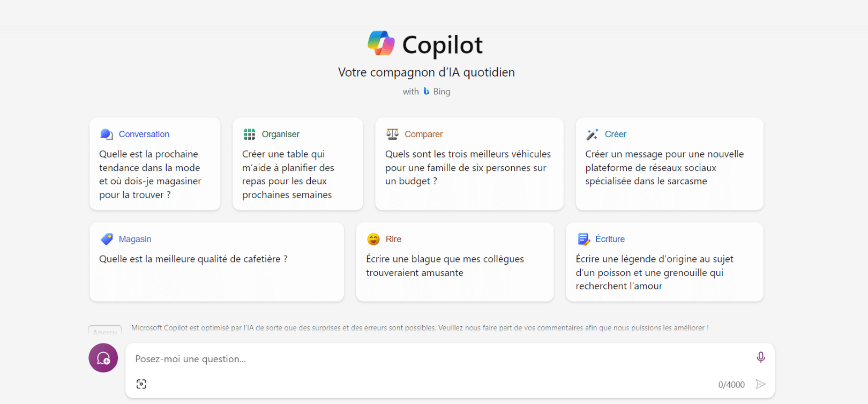868x404 pixels.
Task: Open the fish and frog legend suggestion
Action: click(x=664, y=262)
